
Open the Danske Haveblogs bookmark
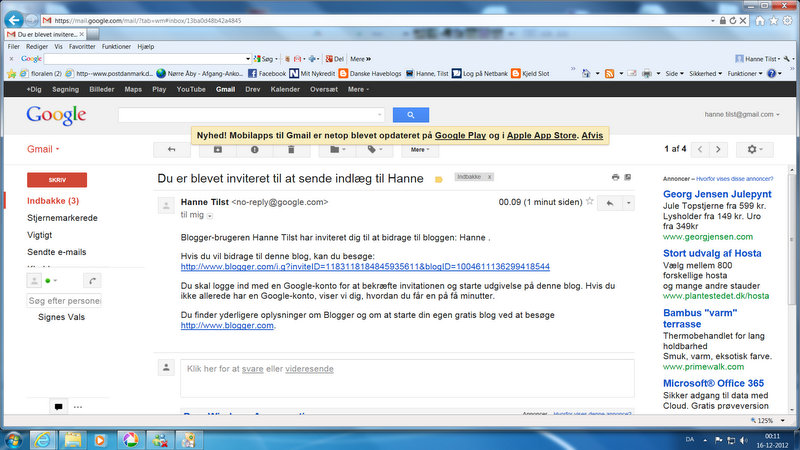coord(370,73)
